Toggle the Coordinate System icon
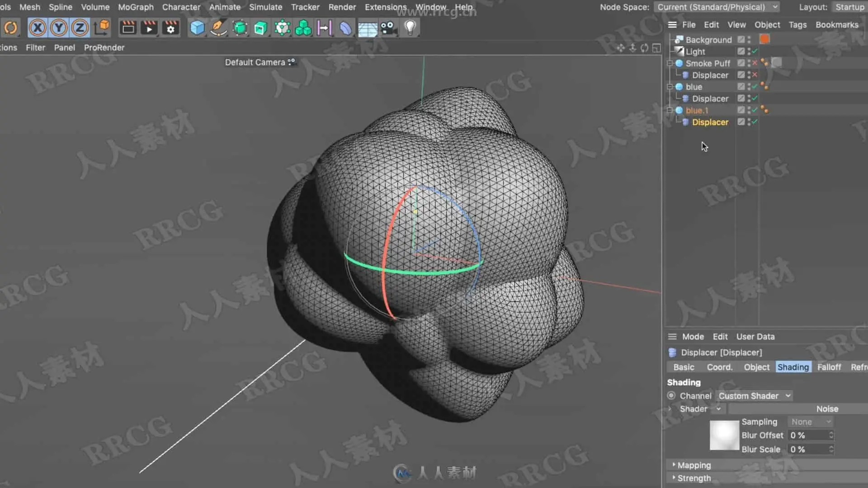Viewport: 868px width, 488px height. [102, 28]
